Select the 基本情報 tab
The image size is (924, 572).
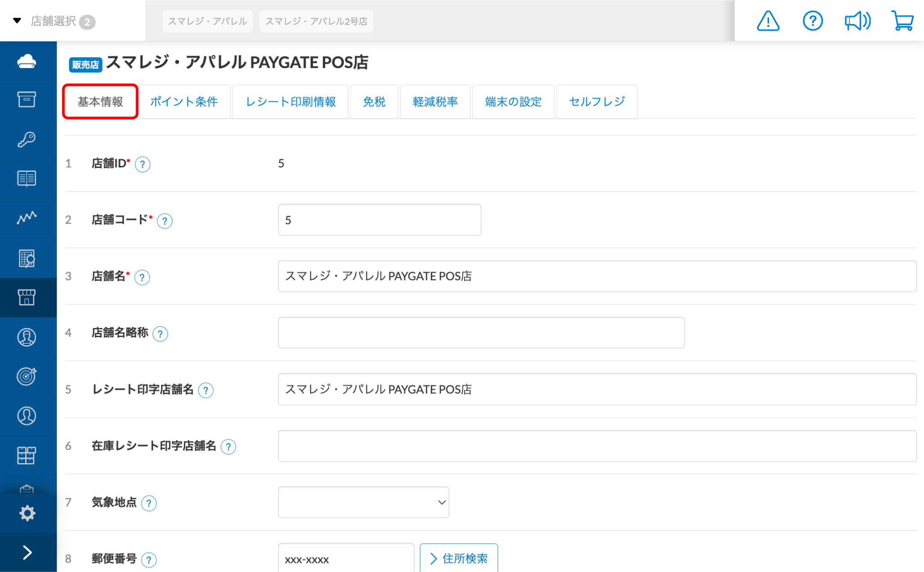coord(100,102)
